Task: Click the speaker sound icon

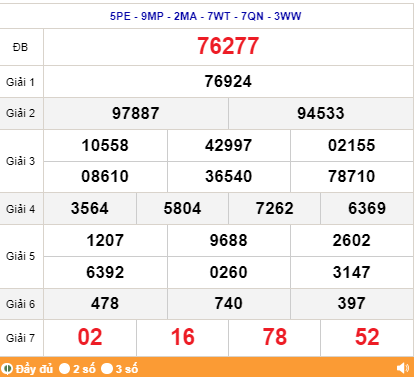Action: [403, 368]
